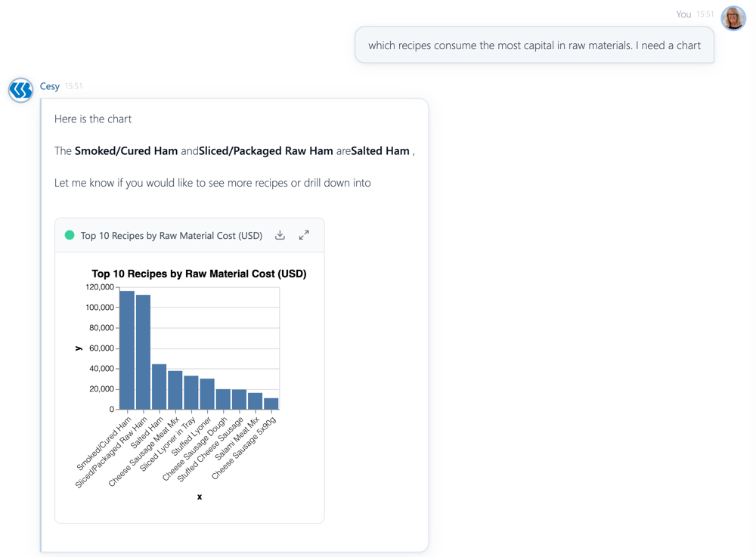Click the 80,000 y-axis label
The image size is (756, 557).
(102, 328)
